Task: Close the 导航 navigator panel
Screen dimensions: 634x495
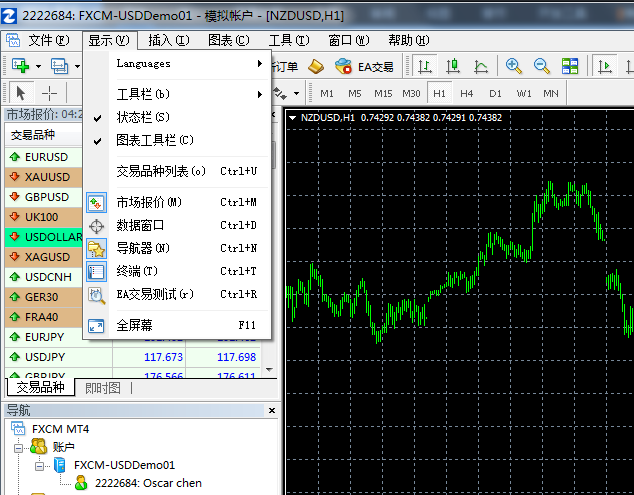Action: click(272, 410)
